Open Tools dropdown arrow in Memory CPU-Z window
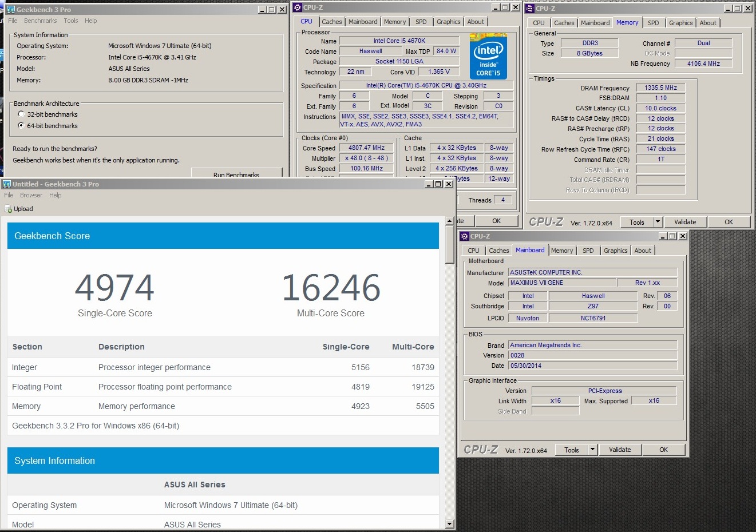 (x=658, y=222)
